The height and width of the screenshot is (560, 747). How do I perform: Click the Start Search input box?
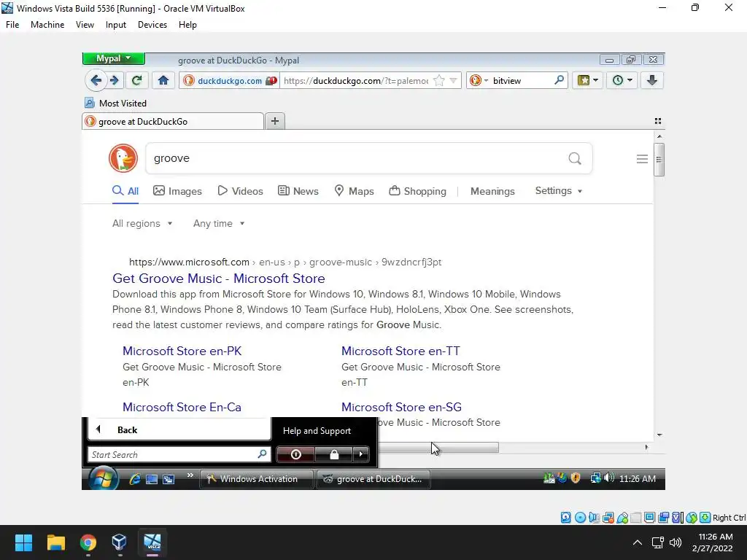[179, 455]
